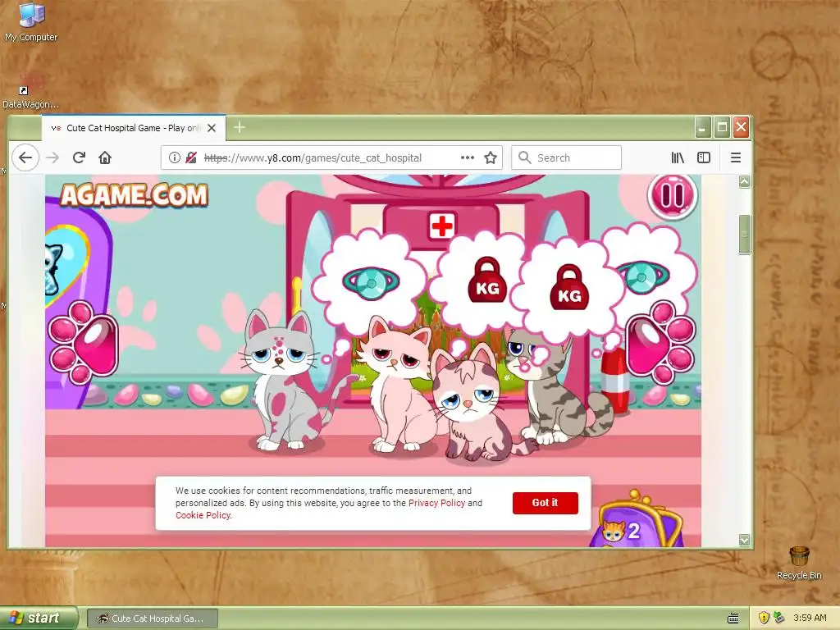Image resolution: width=840 pixels, height=630 pixels.
Task: Open the Windows start menu
Action: 39,619
